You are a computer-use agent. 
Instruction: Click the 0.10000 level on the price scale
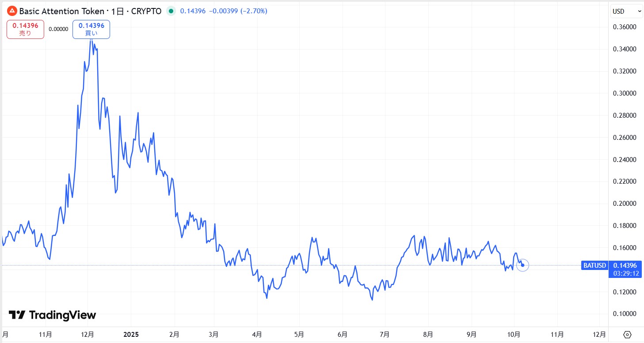click(x=624, y=314)
